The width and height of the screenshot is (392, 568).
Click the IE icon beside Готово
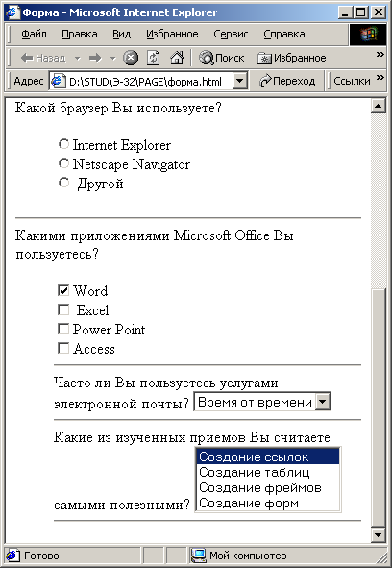tap(12, 555)
